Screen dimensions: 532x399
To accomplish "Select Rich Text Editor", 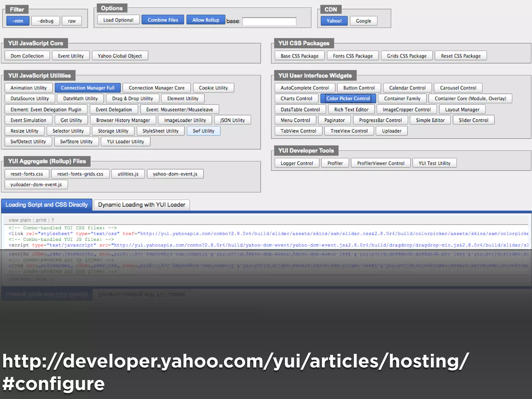I will point(351,109).
